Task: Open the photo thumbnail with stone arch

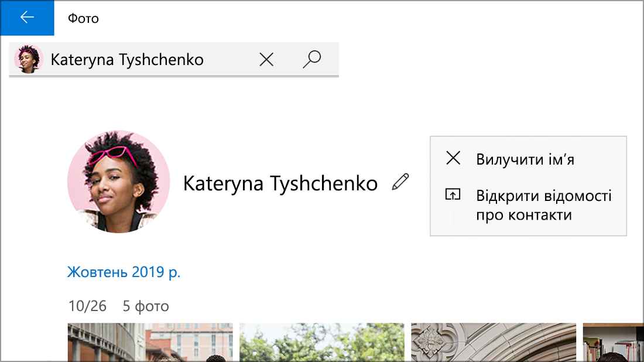Action: [494, 342]
